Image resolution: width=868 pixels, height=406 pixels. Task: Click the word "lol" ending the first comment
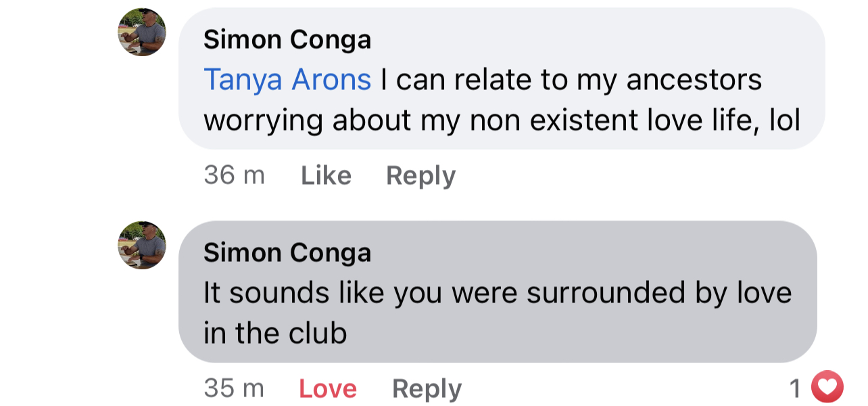[785, 120]
